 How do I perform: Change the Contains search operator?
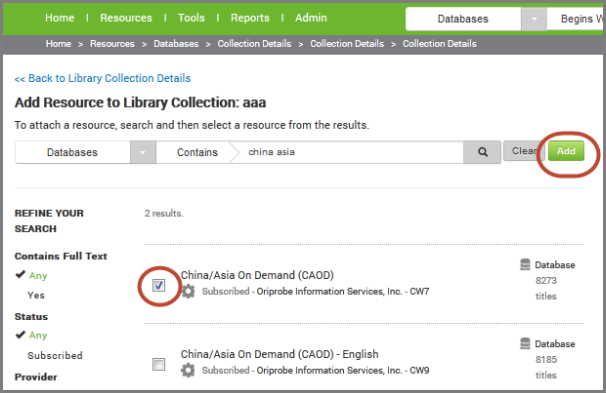coord(197,152)
